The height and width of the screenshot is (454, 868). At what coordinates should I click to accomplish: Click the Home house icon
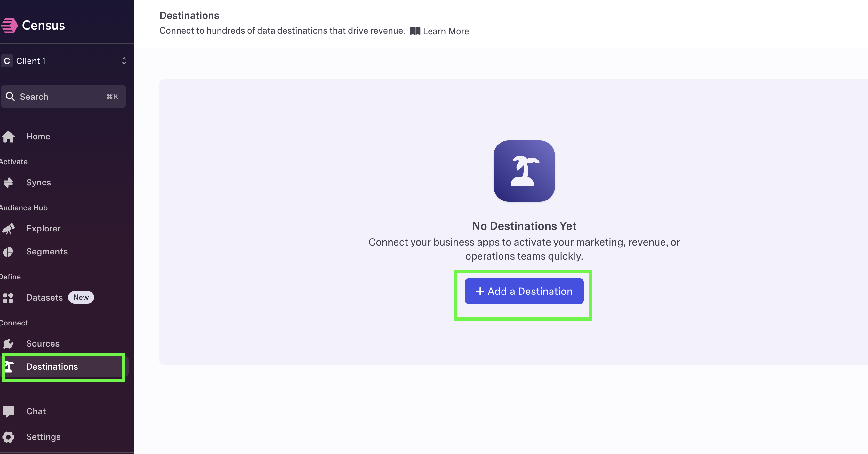coord(8,136)
